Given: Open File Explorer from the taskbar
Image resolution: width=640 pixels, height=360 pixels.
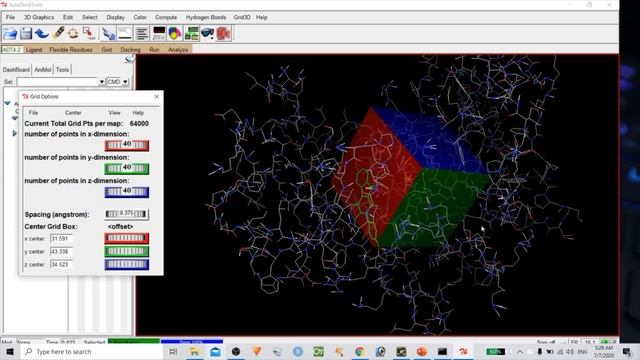Looking at the screenshot, I should tap(194, 351).
